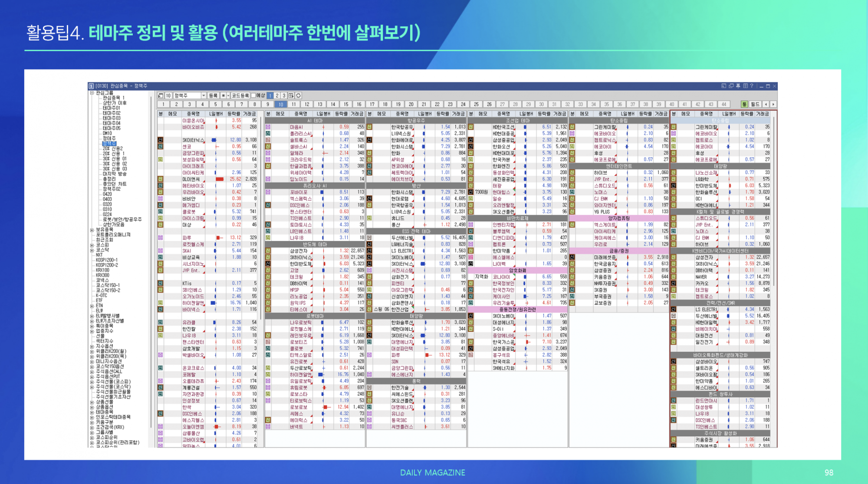Collapse the 관심그룹 tree node
This screenshot has height=484, width=868.
click(x=92, y=93)
